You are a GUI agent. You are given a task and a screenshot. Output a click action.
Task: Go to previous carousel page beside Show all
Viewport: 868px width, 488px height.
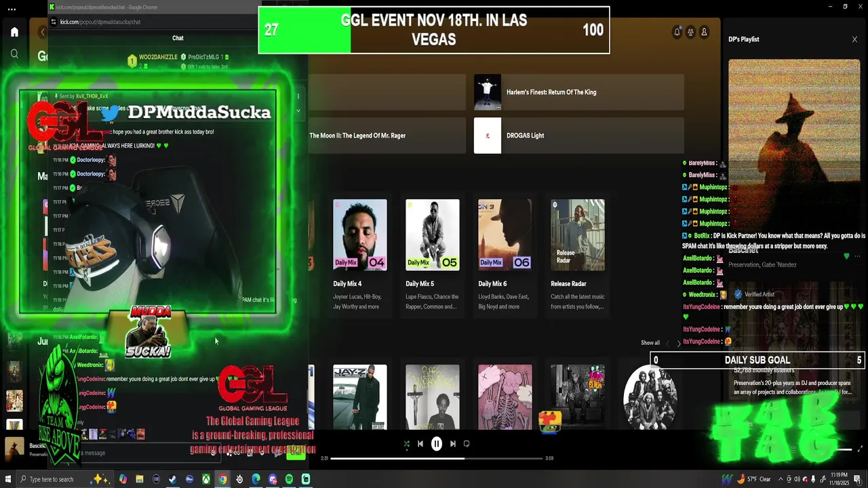click(x=667, y=344)
